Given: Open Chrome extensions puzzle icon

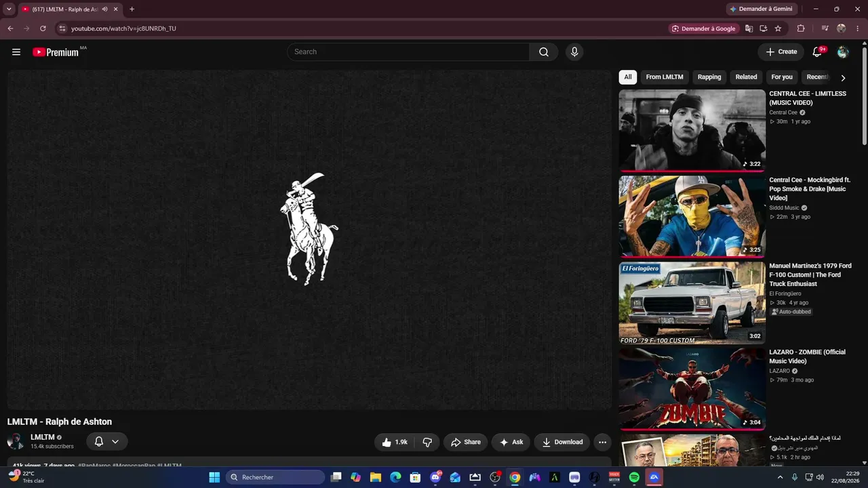Looking at the screenshot, I should [801, 28].
